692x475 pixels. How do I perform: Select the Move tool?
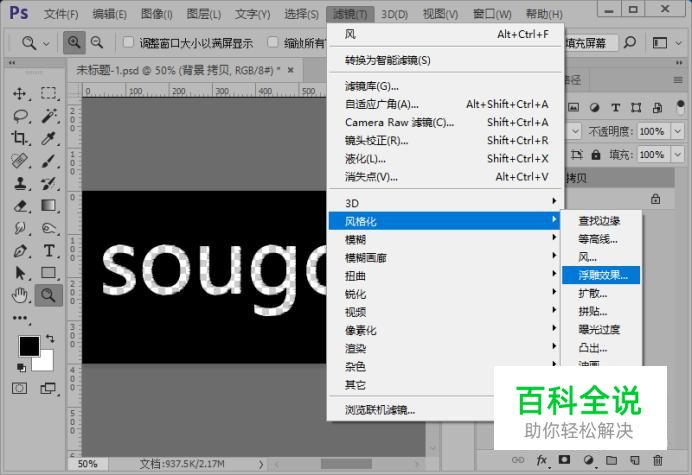tap(19, 94)
